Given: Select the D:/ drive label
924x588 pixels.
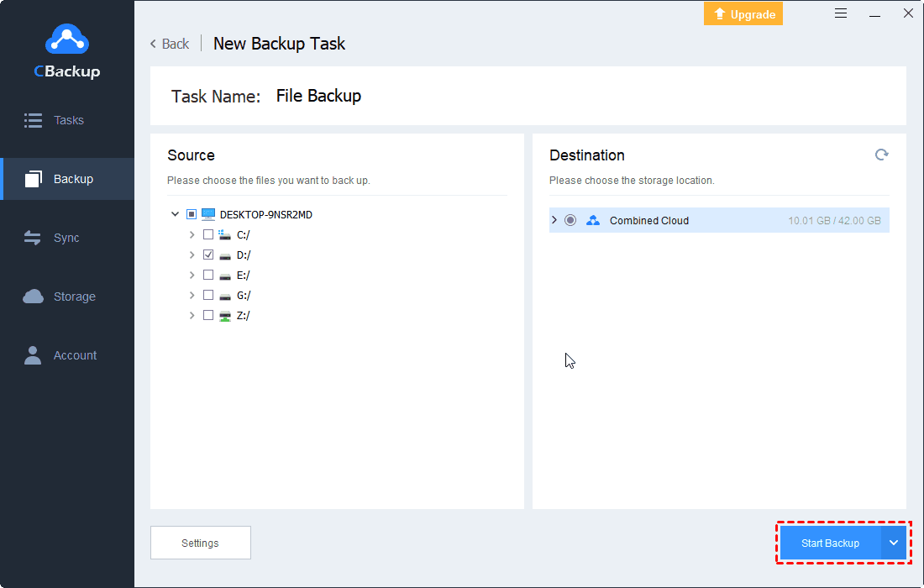Looking at the screenshot, I should [x=244, y=255].
